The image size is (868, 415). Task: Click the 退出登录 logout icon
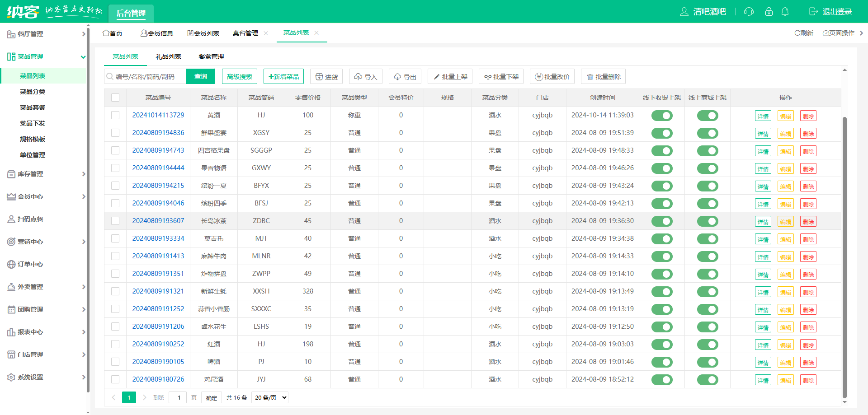tap(813, 12)
